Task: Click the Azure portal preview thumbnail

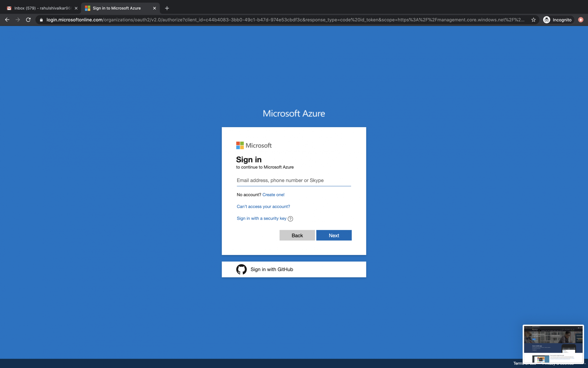Action: (553, 344)
